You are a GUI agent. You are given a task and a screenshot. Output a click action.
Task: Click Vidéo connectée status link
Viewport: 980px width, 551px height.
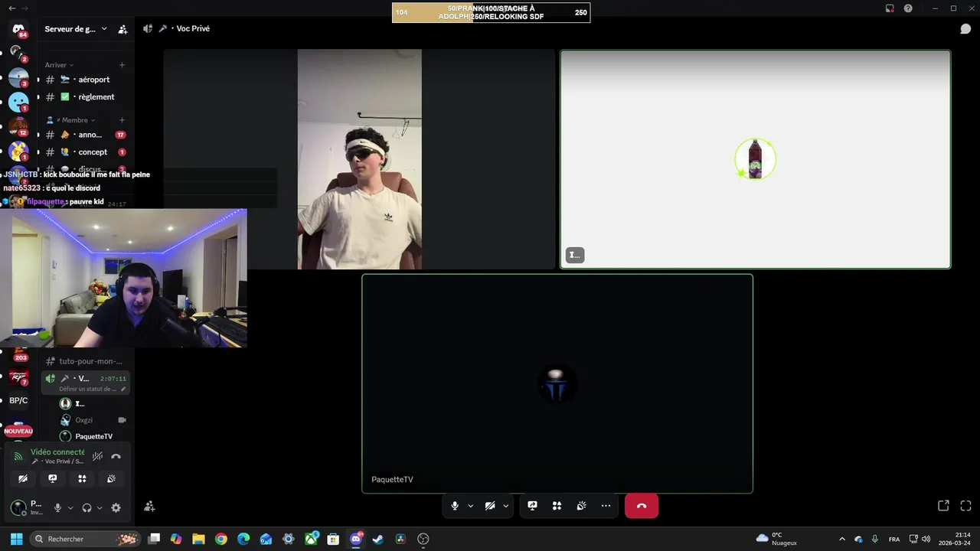click(x=57, y=452)
